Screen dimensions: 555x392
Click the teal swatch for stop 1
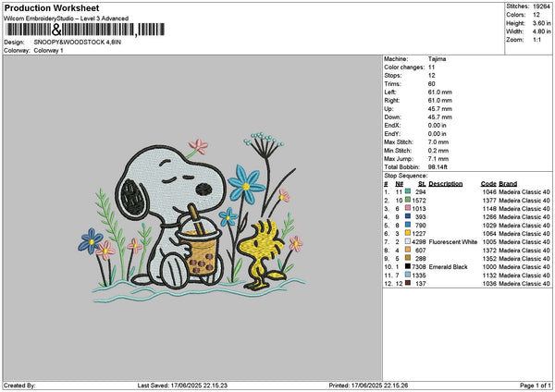[x=410, y=191]
